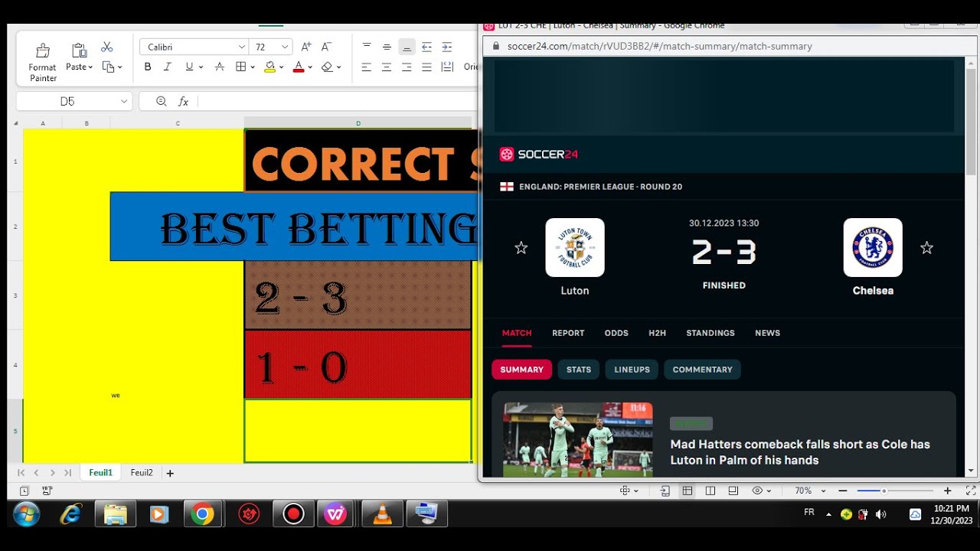Select the red cell showing 1 - 0
The width and height of the screenshot is (980, 551).
coord(358,364)
